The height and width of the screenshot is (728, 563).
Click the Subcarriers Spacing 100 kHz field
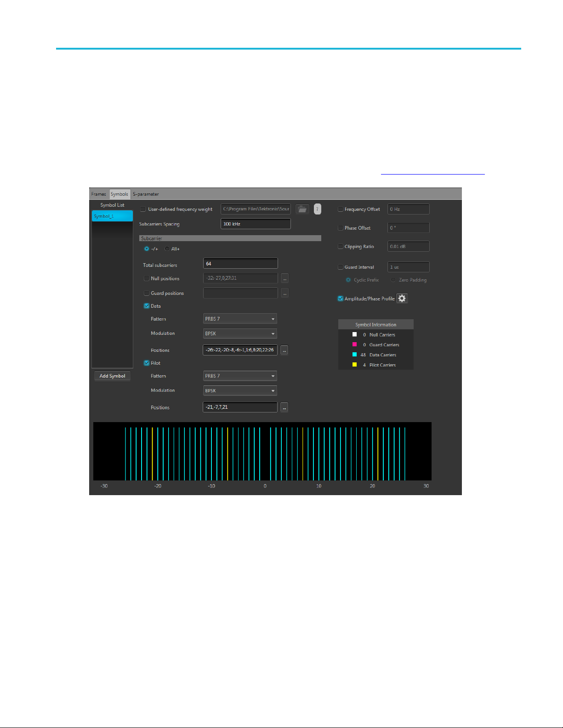click(256, 224)
